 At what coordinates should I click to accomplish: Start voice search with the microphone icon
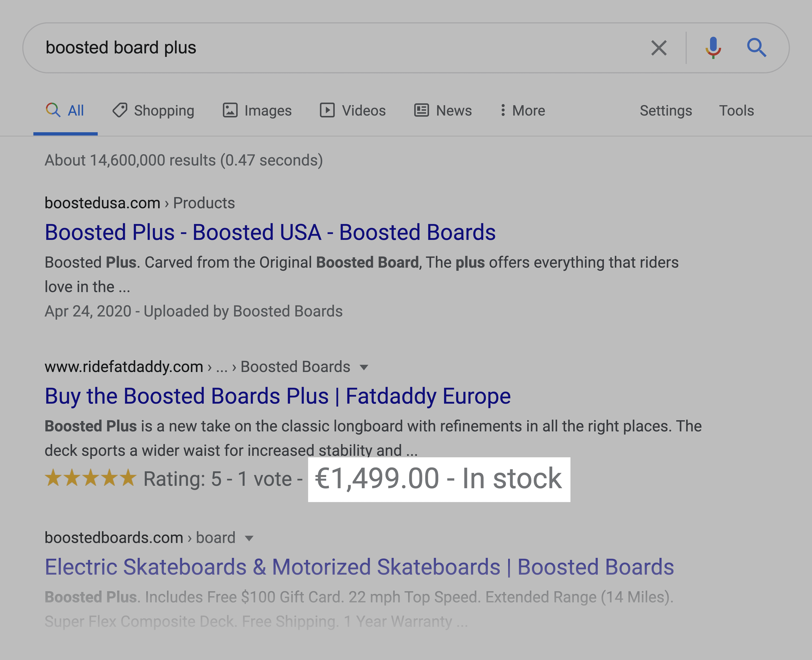(713, 48)
